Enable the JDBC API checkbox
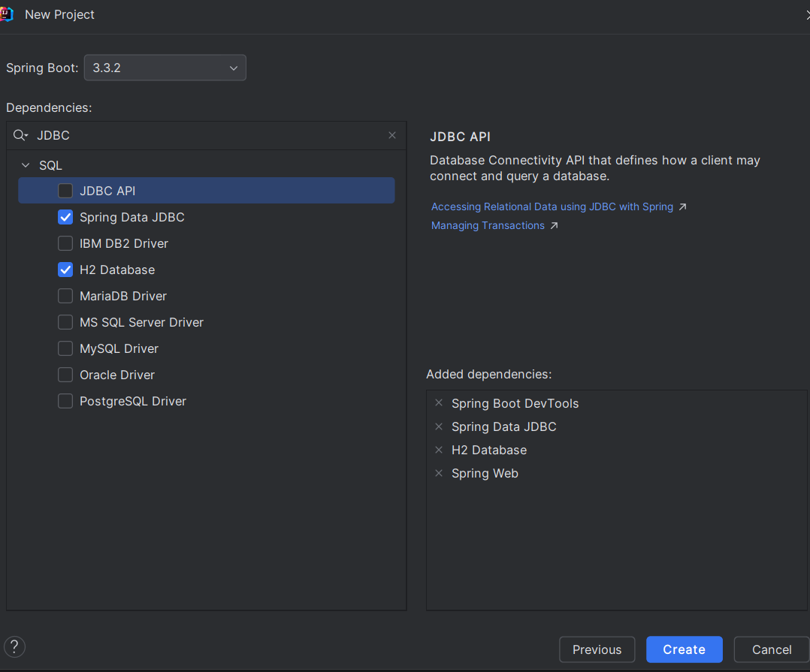The height and width of the screenshot is (672, 810). 65,191
